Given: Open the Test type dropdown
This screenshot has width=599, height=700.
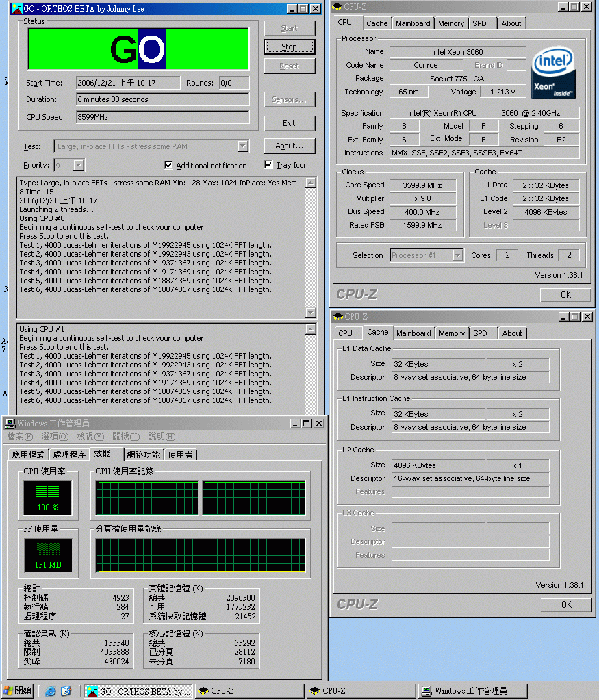Looking at the screenshot, I should (242, 146).
